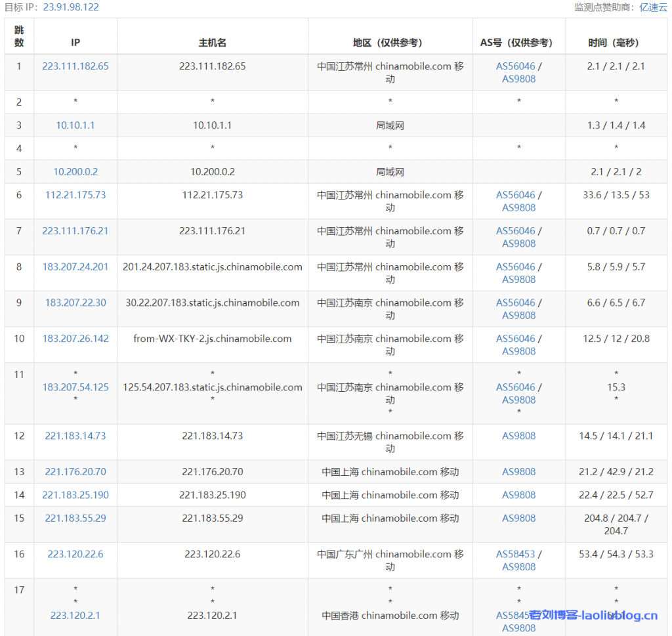Open AS56046 link on hop 1

(x=514, y=66)
